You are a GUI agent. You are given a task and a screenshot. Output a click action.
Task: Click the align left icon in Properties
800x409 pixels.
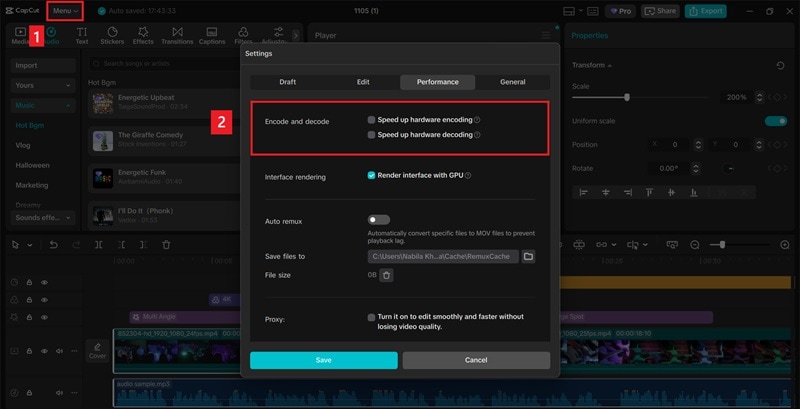point(584,192)
